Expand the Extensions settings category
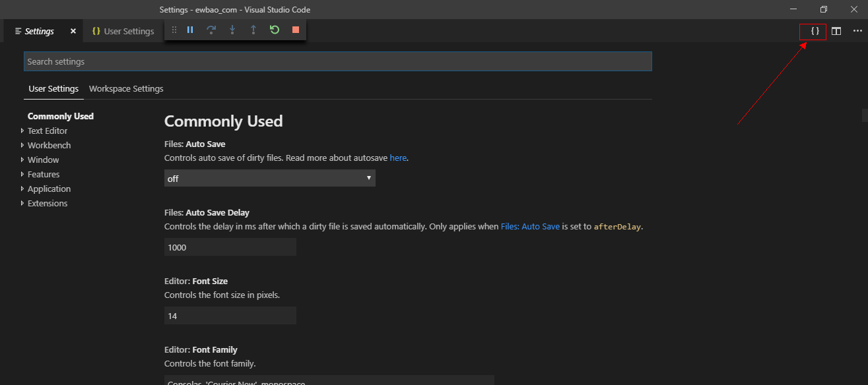 pos(48,203)
